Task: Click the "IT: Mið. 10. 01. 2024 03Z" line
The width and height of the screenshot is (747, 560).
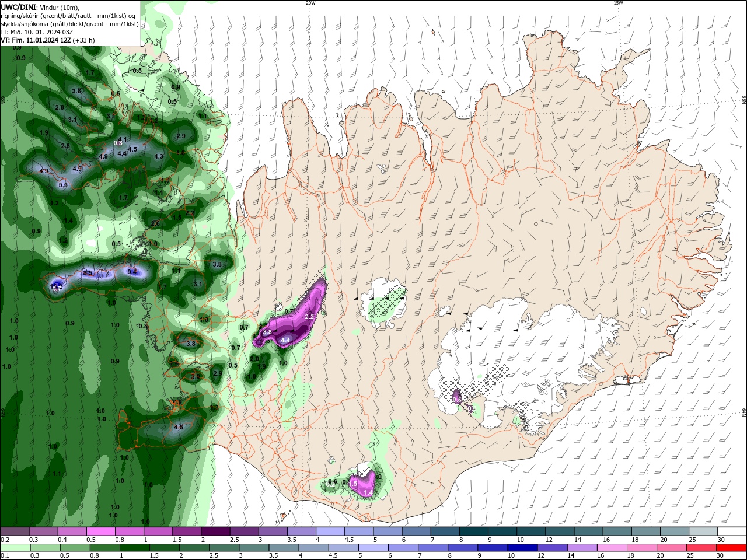Action: [37, 32]
